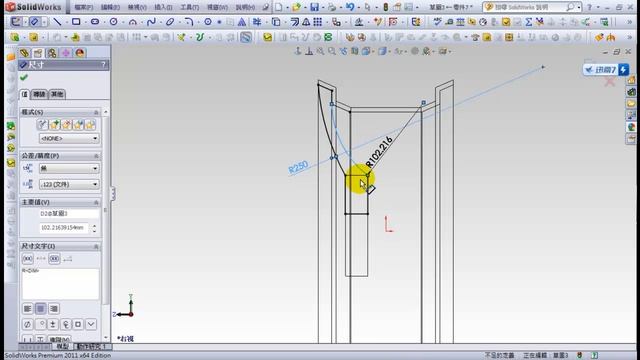The width and height of the screenshot is (640, 360).
Task: Open the 工具(T) menu
Action: click(x=190, y=7)
